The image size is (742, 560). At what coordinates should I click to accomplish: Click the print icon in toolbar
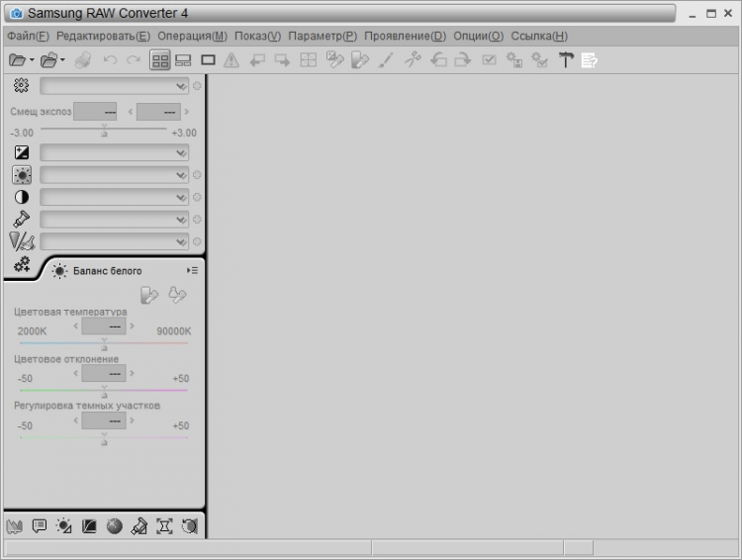[83, 60]
